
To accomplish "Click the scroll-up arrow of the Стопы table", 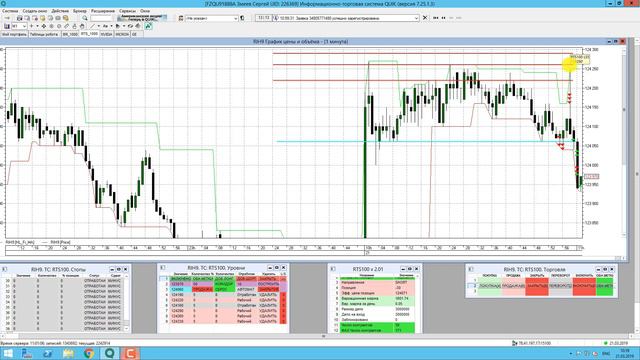I will point(126,276).
